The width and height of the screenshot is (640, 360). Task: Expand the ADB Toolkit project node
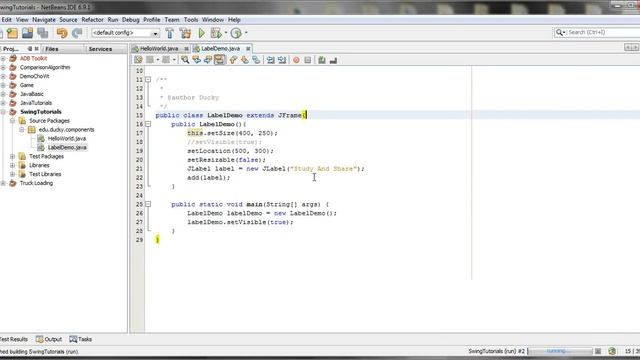[3, 58]
